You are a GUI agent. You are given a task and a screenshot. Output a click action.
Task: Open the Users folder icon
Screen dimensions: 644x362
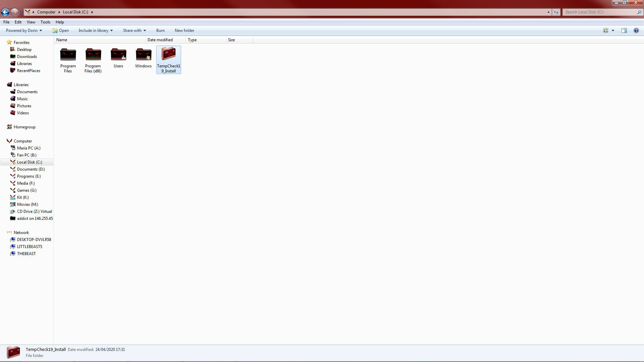tap(118, 55)
